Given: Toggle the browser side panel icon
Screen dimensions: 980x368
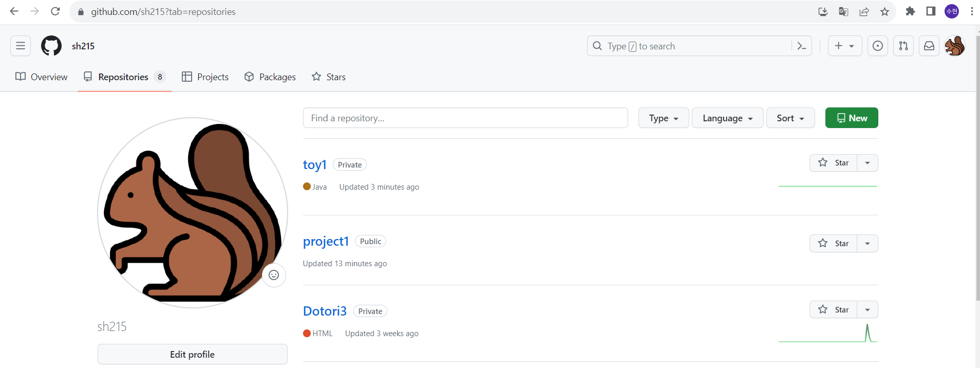Looking at the screenshot, I should click(931, 11).
